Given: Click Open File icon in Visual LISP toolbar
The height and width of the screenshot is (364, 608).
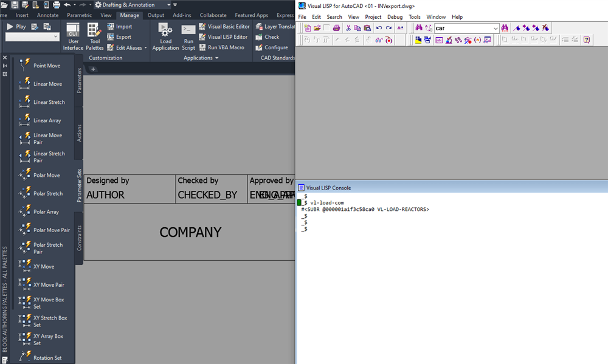Looking at the screenshot, I should coord(317,28).
